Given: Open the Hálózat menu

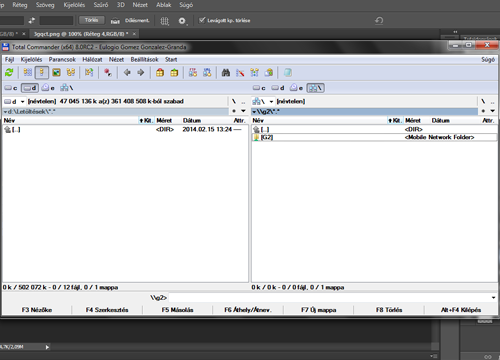Looking at the screenshot, I should [x=92, y=60].
